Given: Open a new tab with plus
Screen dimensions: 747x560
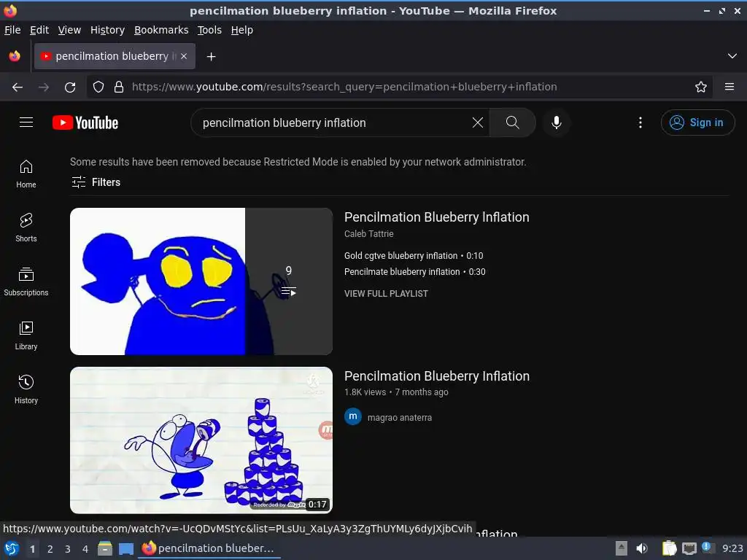Looking at the screenshot, I should click(211, 57).
